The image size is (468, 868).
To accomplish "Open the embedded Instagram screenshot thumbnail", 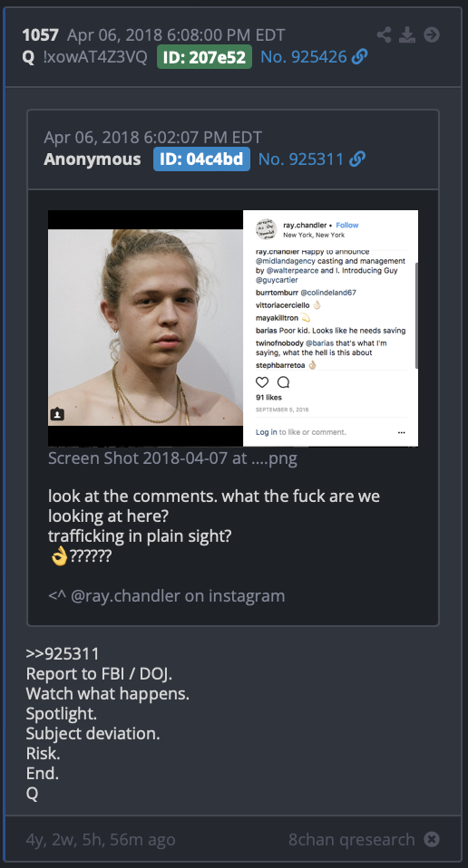I will pyautogui.click(x=233, y=328).
